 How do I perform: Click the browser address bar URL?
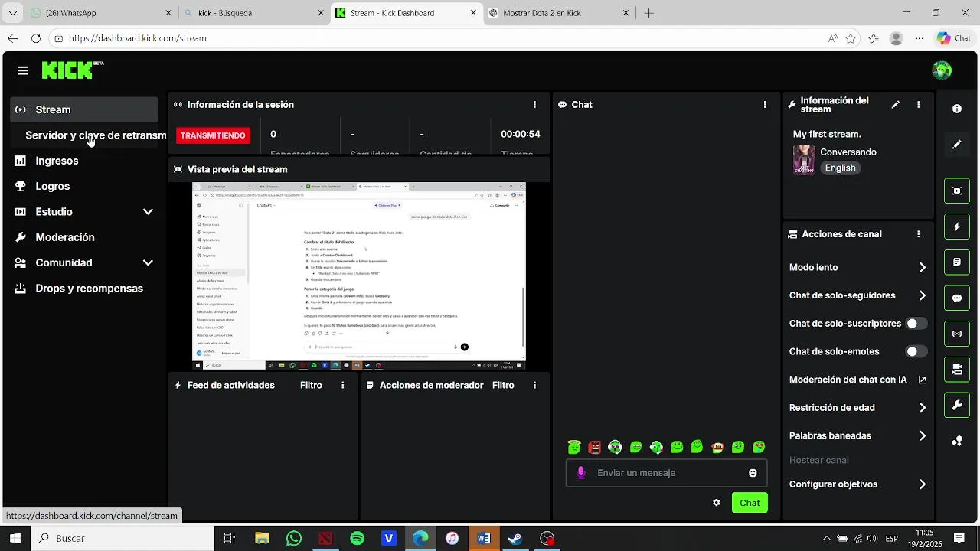[138, 38]
